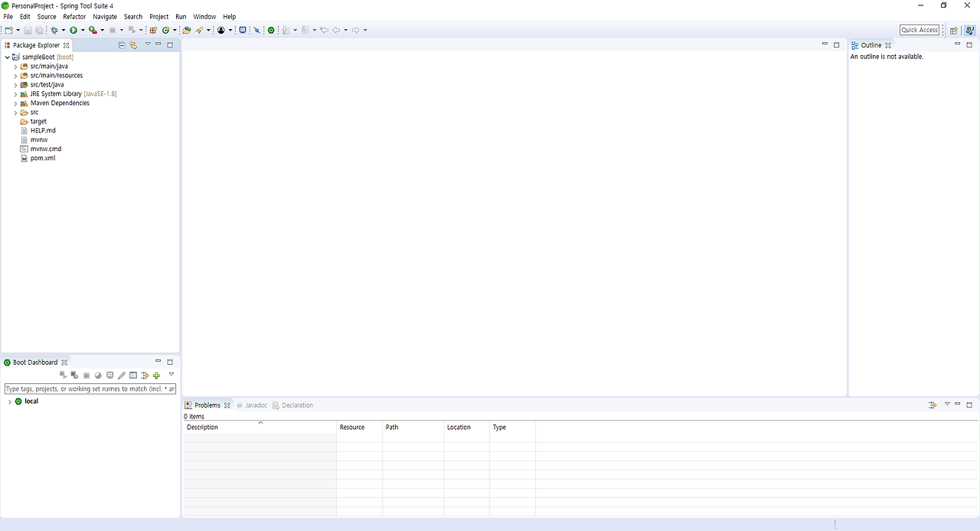Open the Window menu
This screenshot has height=531, width=980.
204,16
